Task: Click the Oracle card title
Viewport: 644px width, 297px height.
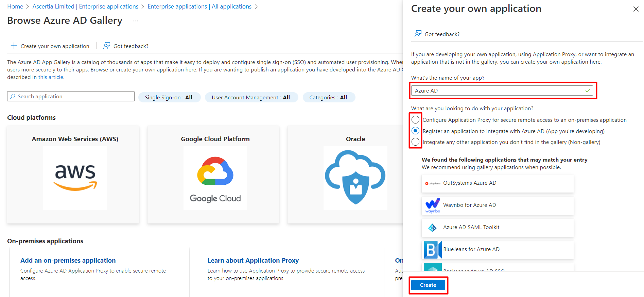Action: pos(355,139)
